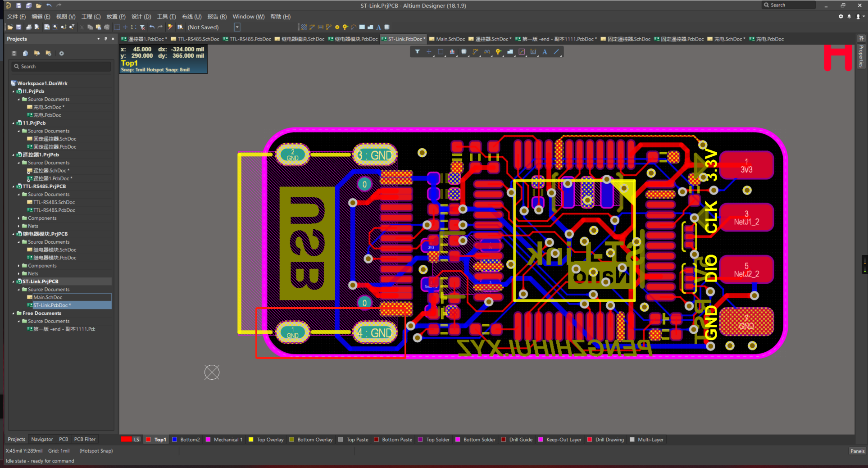Switch to the PCB Filter panel tab
Screen dimensions: 868x468
(x=85, y=439)
